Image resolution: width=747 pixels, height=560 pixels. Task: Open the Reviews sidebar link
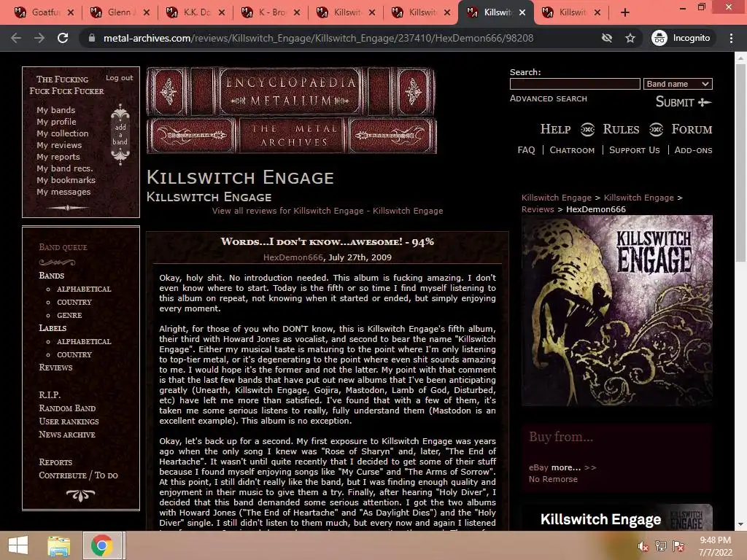point(55,367)
